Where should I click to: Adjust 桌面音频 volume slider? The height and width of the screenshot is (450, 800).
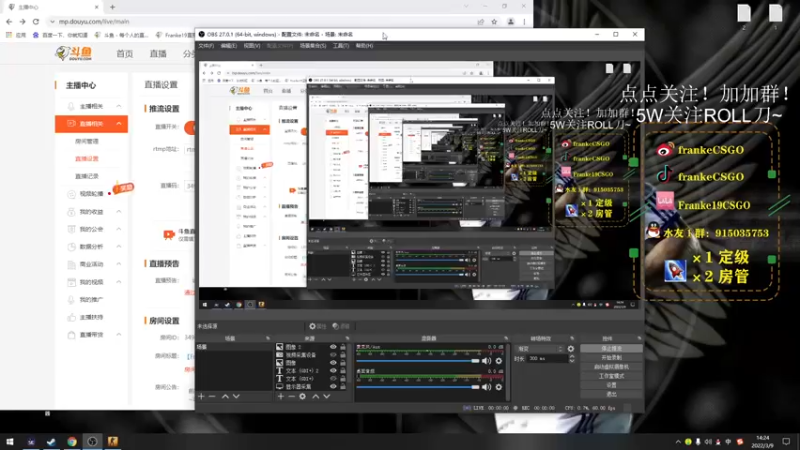point(418,387)
